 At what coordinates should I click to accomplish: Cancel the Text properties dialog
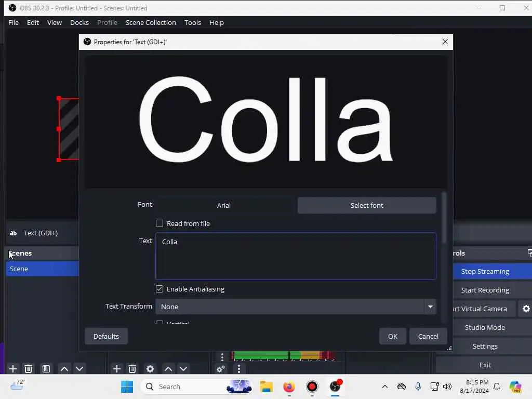(428, 336)
